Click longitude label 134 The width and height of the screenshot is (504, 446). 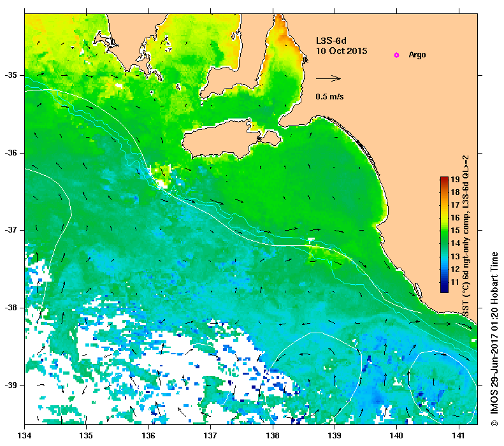click(x=24, y=436)
